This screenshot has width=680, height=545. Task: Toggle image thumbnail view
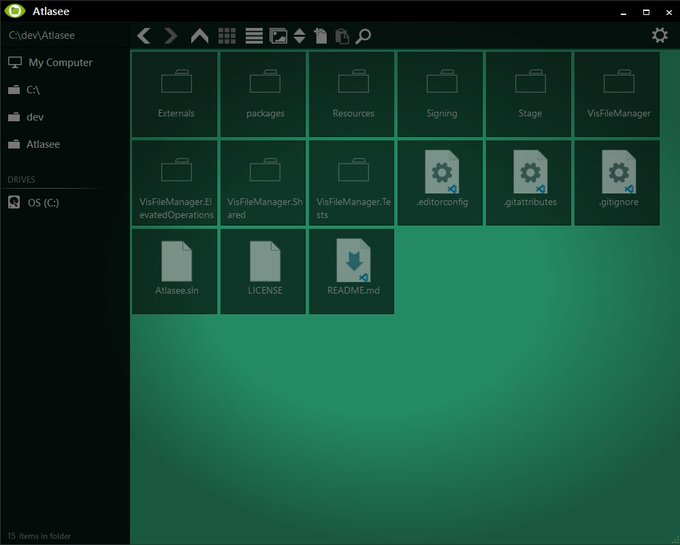pyautogui.click(x=278, y=36)
